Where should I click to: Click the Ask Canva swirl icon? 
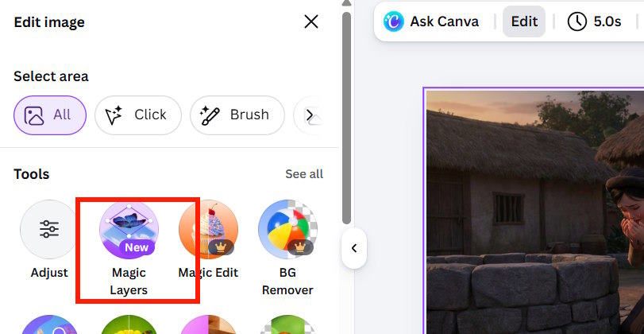click(393, 21)
